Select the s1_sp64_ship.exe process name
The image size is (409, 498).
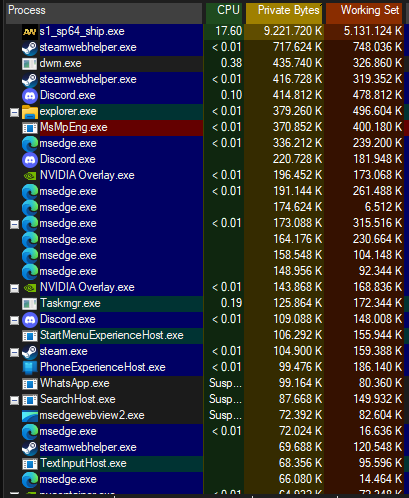[82, 31]
